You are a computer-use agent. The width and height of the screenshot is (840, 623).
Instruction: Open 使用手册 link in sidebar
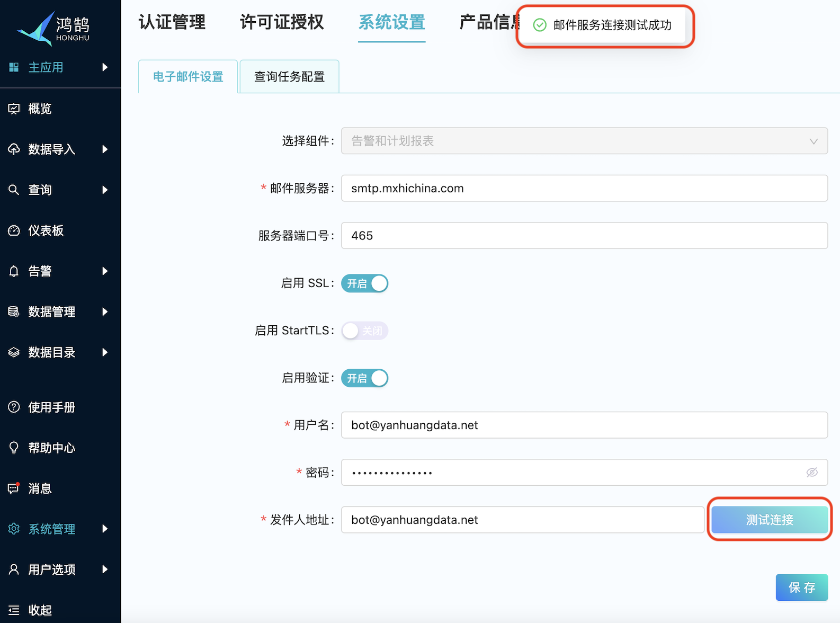pyautogui.click(x=52, y=407)
